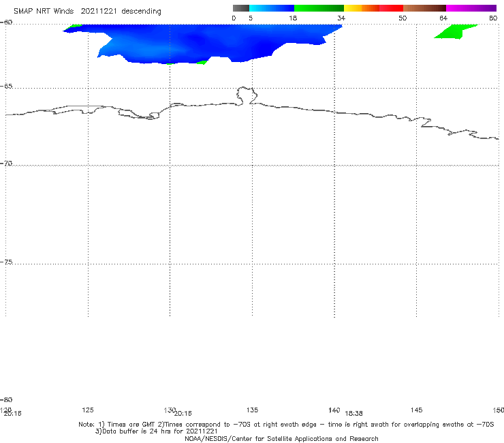Click the title text "SMAP NRT Winds"
The height and width of the screenshot is (443, 504).
coord(44,12)
